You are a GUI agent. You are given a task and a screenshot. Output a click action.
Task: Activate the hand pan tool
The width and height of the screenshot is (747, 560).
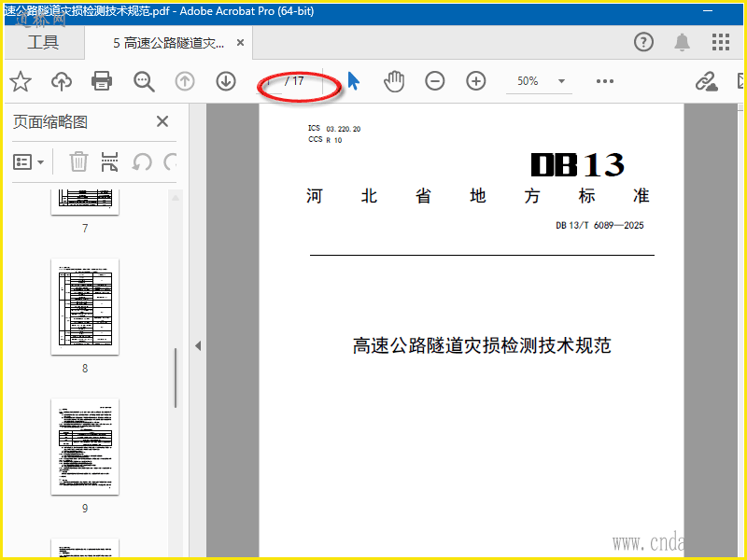394,81
